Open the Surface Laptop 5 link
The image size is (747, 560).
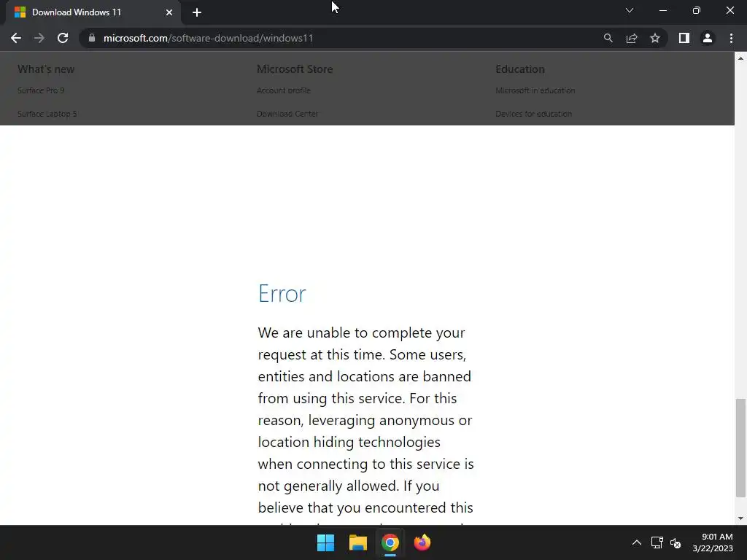47,114
